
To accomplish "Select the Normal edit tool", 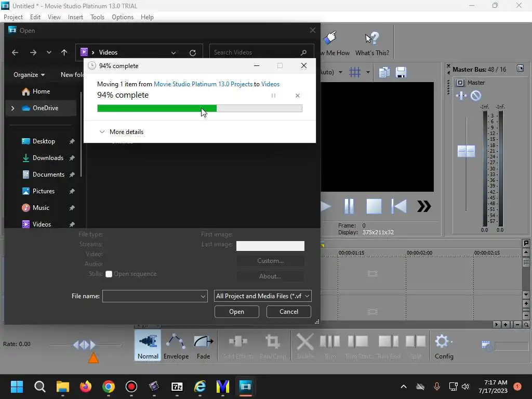I will coord(148,346).
